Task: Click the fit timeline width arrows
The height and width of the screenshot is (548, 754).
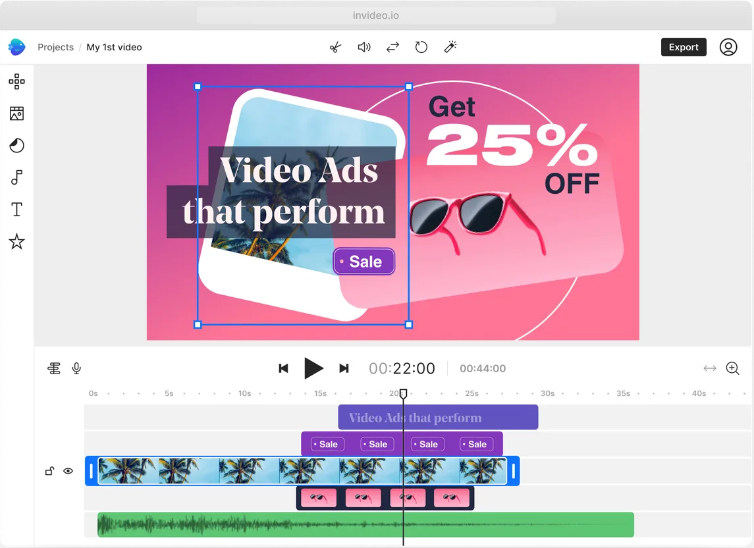Action: [710, 368]
